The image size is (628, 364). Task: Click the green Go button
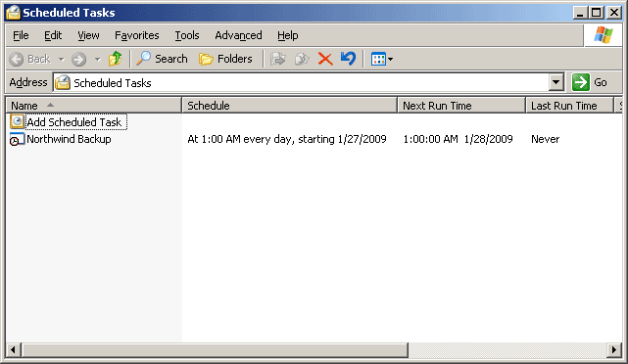[589, 82]
